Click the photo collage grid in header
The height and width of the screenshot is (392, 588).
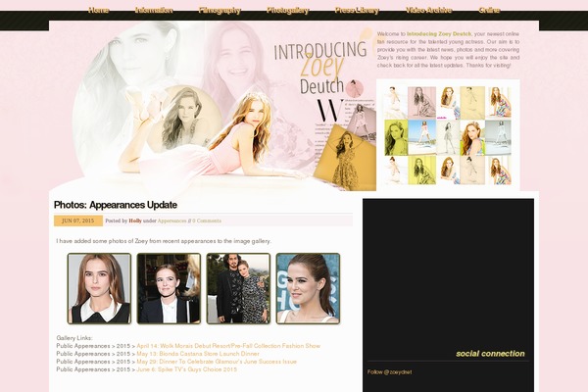(x=448, y=135)
